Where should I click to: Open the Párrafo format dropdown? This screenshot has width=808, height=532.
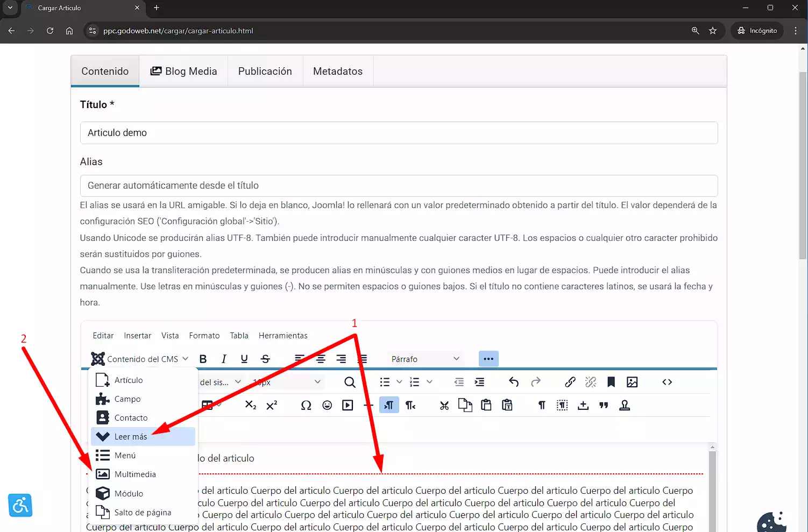[x=425, y=359]
